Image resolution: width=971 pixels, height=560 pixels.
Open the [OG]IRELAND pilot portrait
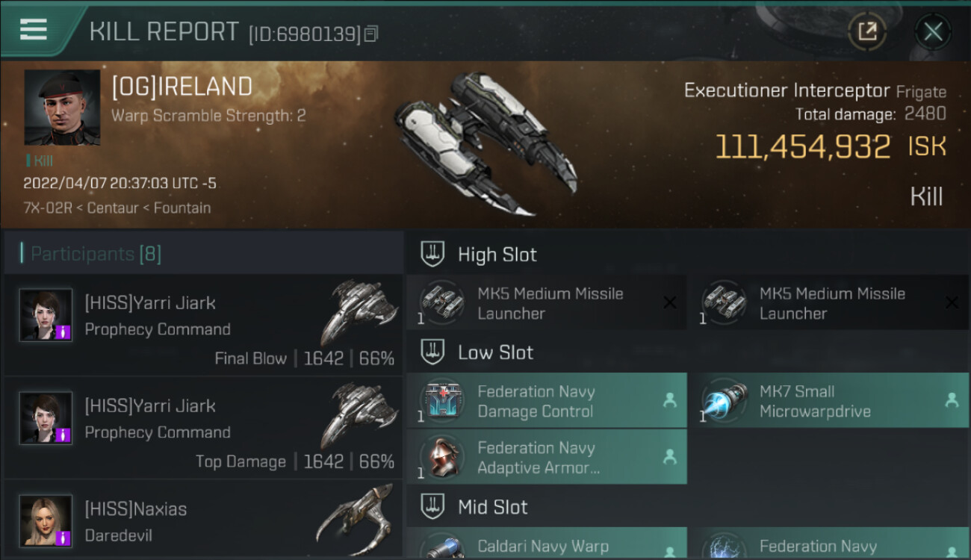[x=62, y=108]
